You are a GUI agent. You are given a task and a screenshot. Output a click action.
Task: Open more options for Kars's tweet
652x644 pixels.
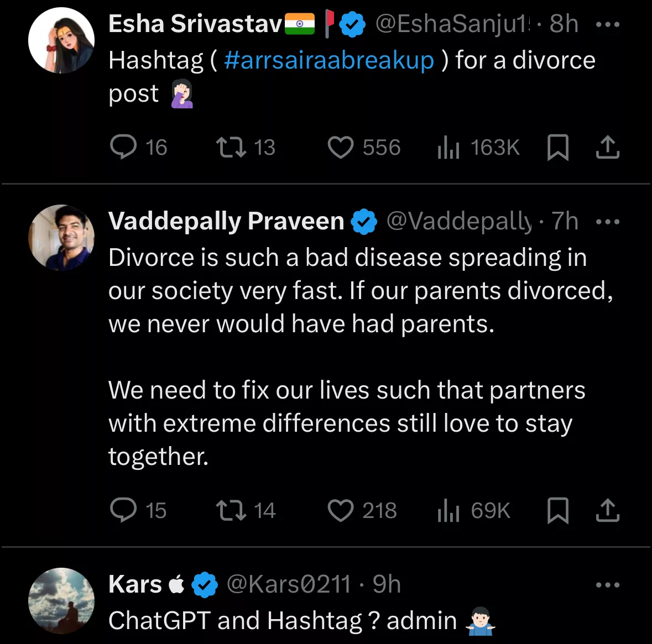click(x=608, y=585)
